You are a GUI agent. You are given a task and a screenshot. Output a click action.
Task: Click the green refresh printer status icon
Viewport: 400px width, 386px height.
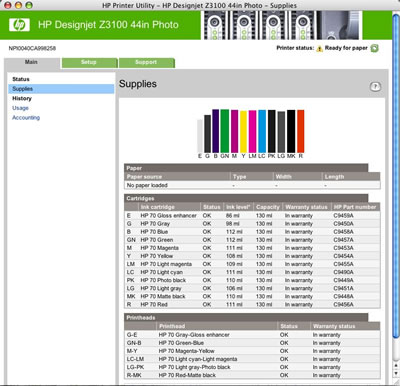click(x=375, y=48)
